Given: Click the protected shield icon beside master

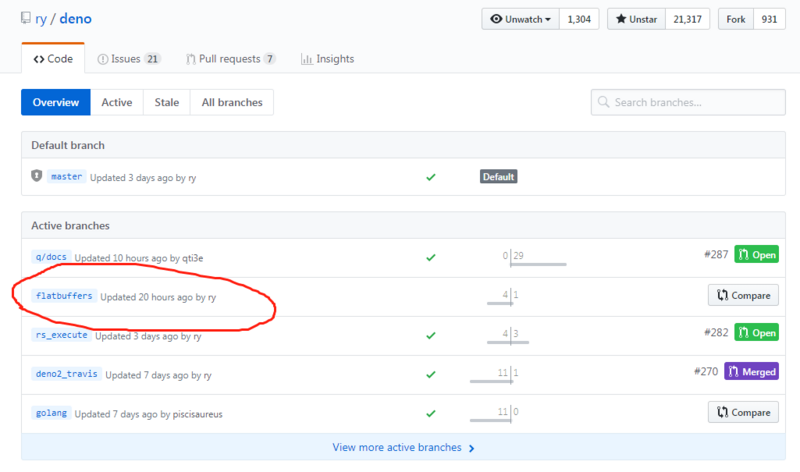Looking at the screenshot, I should pos(36,176).
